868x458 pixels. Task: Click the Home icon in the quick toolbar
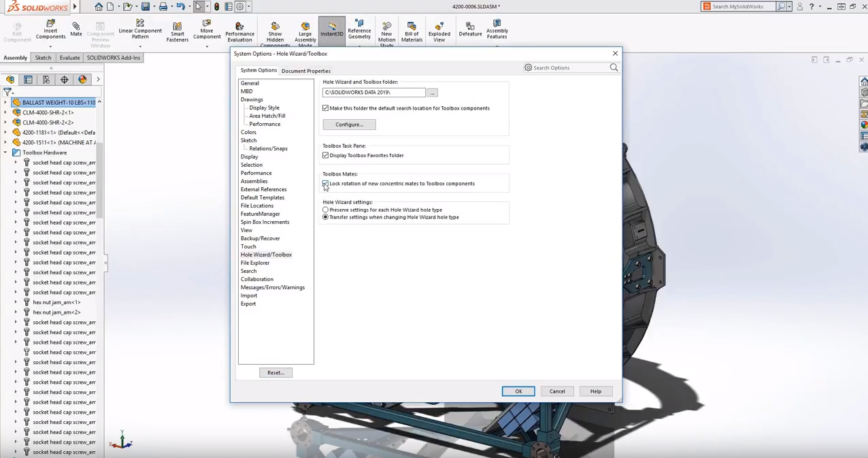click(99, 7)
